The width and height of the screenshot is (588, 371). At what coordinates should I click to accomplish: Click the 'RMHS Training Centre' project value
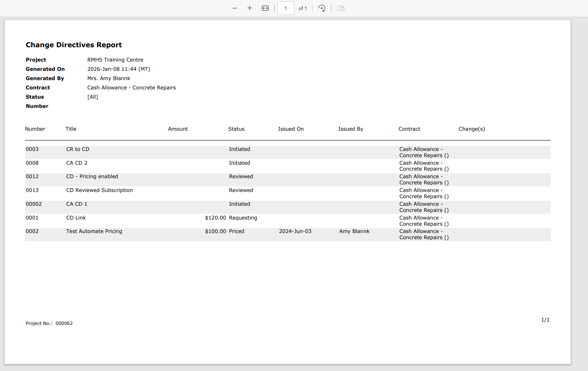pos(115,60)
